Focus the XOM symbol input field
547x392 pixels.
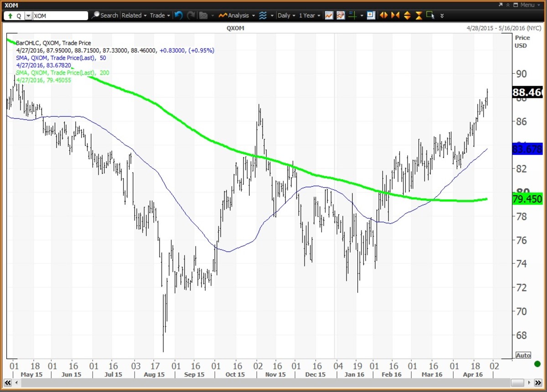[60, 15]
